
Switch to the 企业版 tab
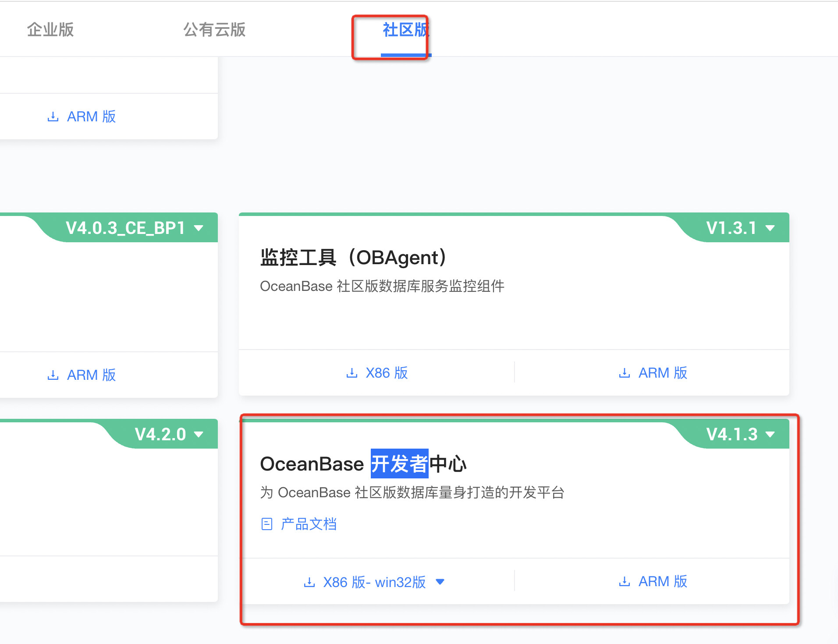(50, 30)
